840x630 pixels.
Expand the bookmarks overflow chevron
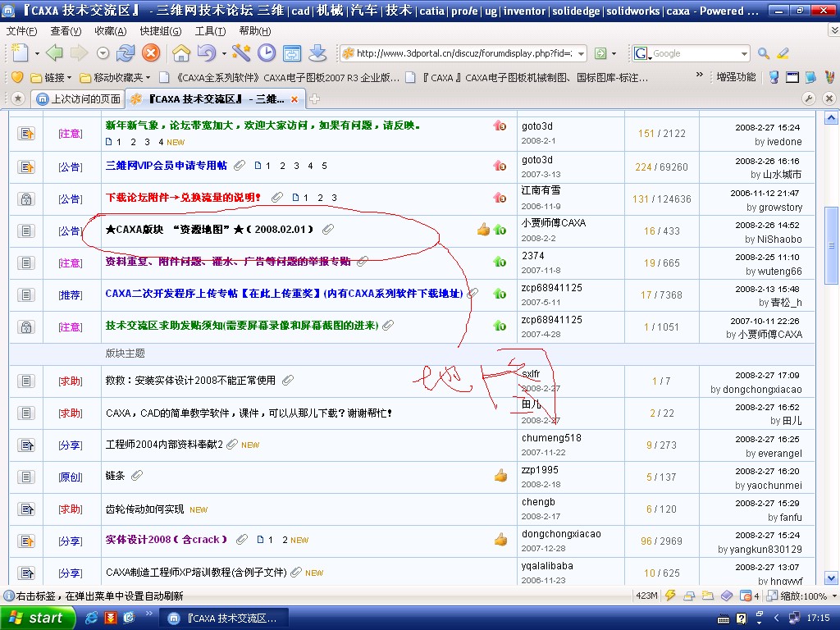(699, 75)
